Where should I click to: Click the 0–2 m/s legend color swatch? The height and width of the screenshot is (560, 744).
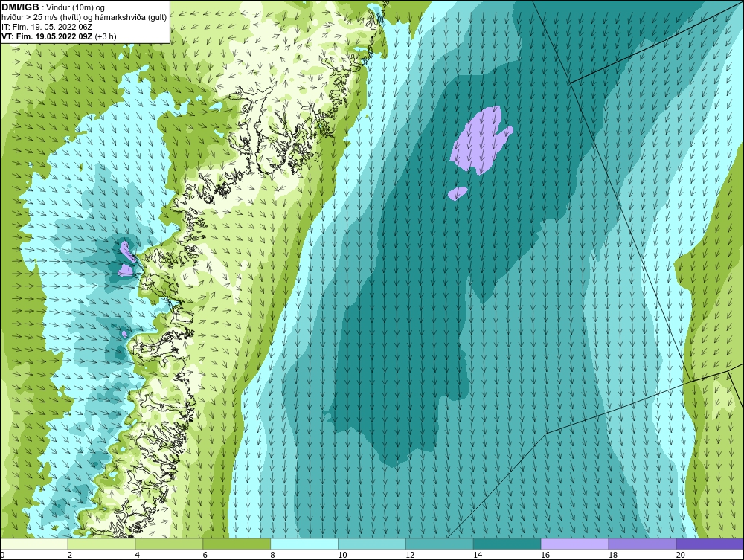coord(34,544)
